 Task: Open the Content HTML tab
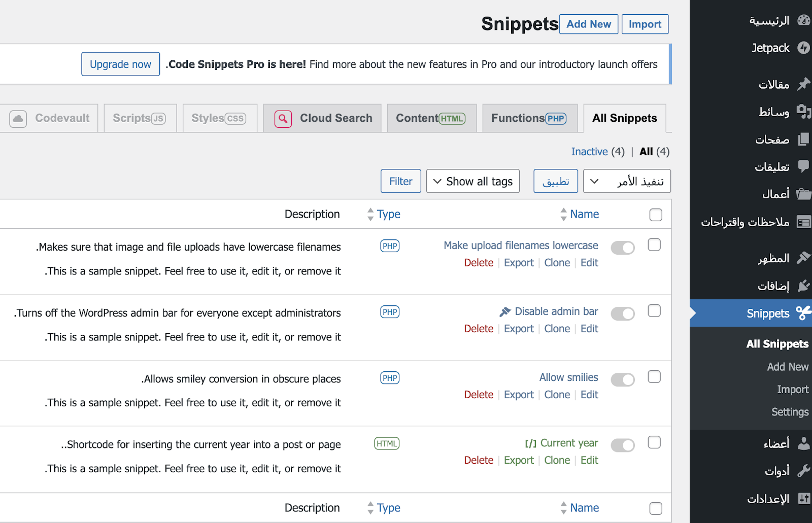coord(431,118)
